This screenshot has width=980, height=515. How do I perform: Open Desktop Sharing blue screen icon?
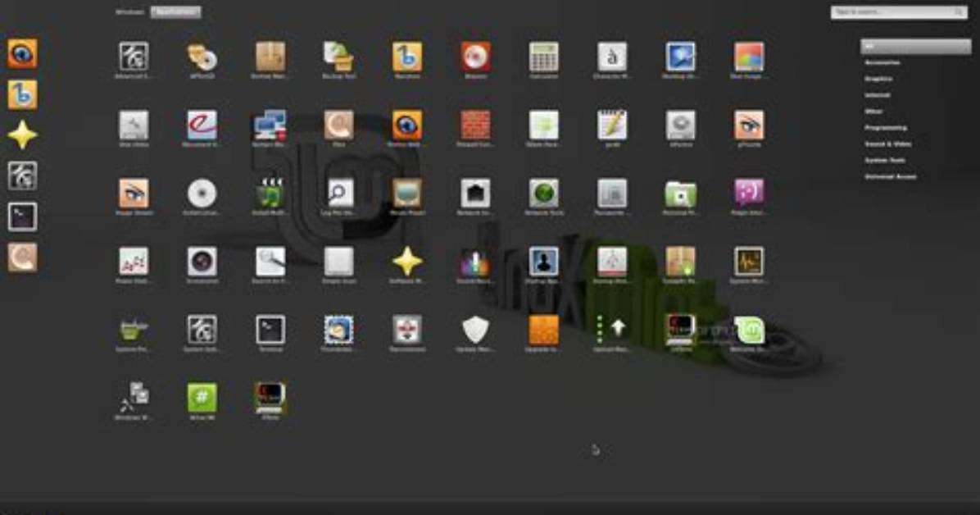click(681, 57)
